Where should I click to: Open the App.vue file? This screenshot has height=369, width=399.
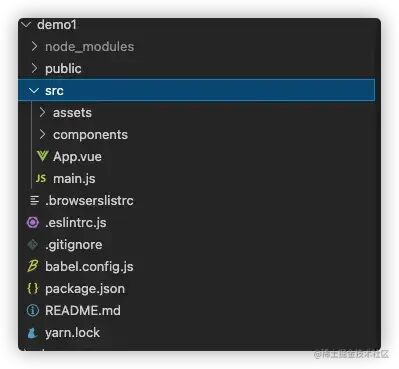[x=77, y=157]
